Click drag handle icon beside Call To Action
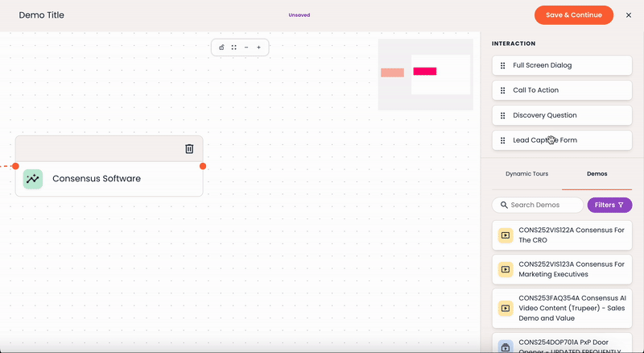This screenshot has height=353, width=644. tap(502, 90)
